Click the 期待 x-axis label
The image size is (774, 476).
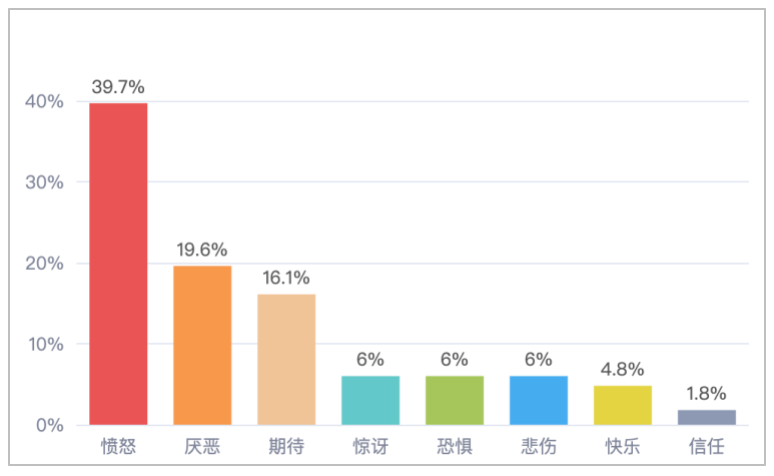286,445
